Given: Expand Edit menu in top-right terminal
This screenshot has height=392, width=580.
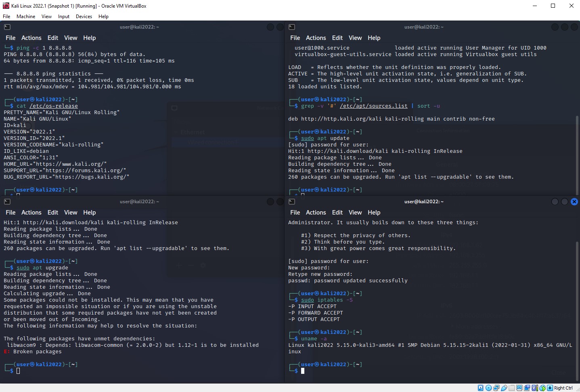Looking at the screenshot, I should tap(337, 38).
